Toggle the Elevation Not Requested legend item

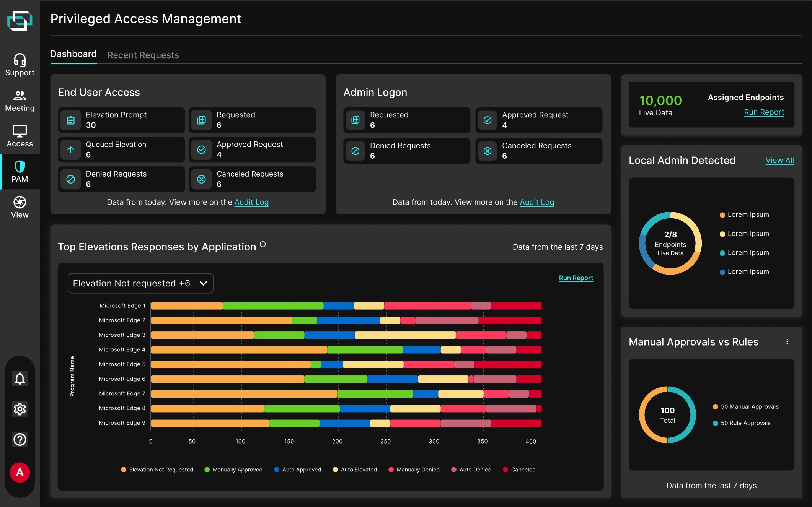click(x=157, y=470)
